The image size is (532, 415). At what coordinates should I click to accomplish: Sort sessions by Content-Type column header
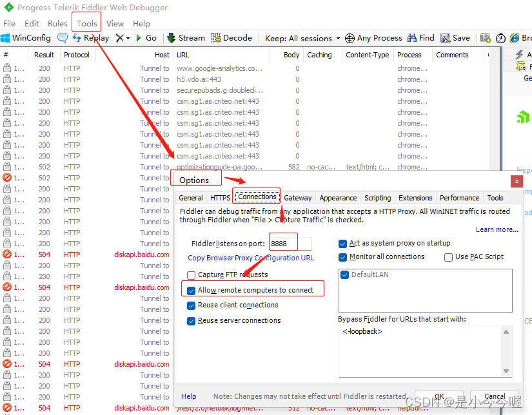click(x=368, y=55)
